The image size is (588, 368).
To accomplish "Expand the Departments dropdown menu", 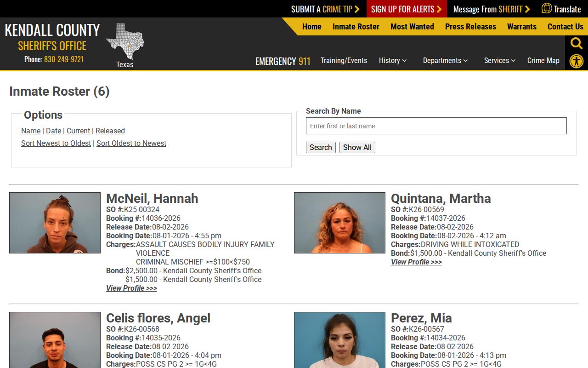I will pyautogui.click(x=445, y=61).
